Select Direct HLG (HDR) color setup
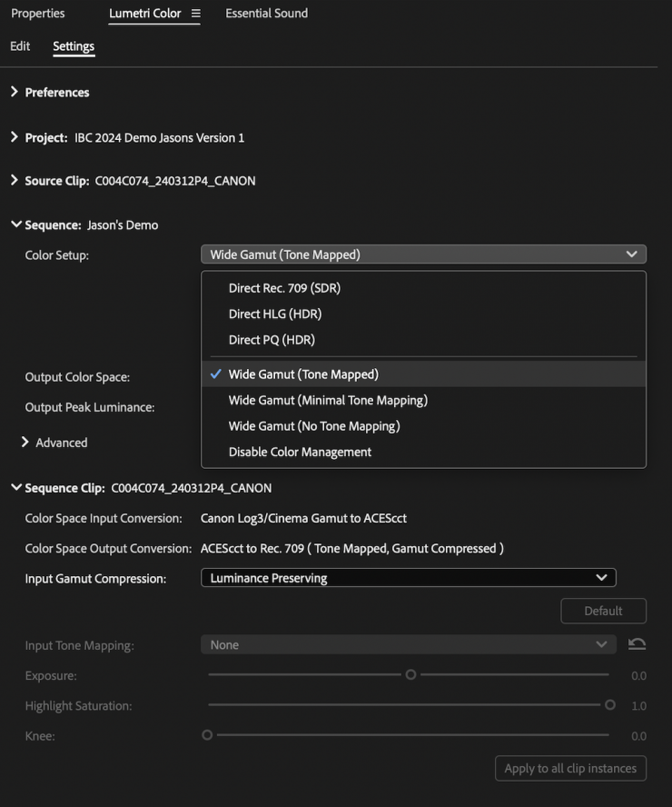 274,314
